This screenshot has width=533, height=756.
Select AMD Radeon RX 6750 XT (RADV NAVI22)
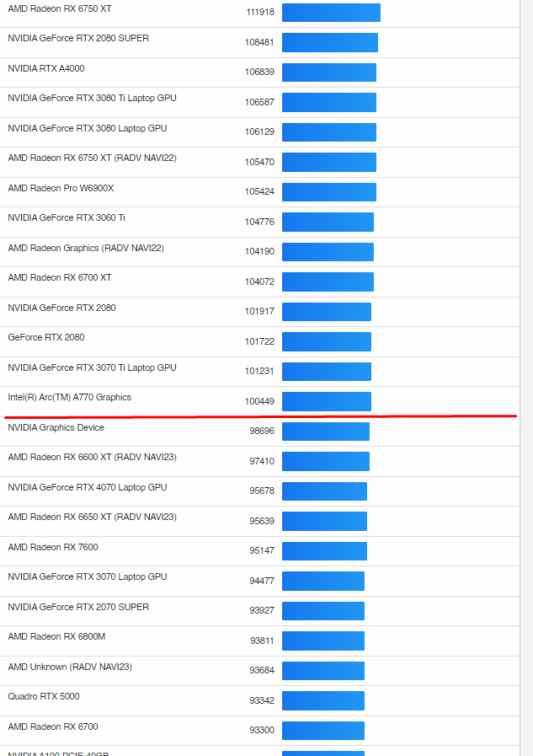[93, 158]
